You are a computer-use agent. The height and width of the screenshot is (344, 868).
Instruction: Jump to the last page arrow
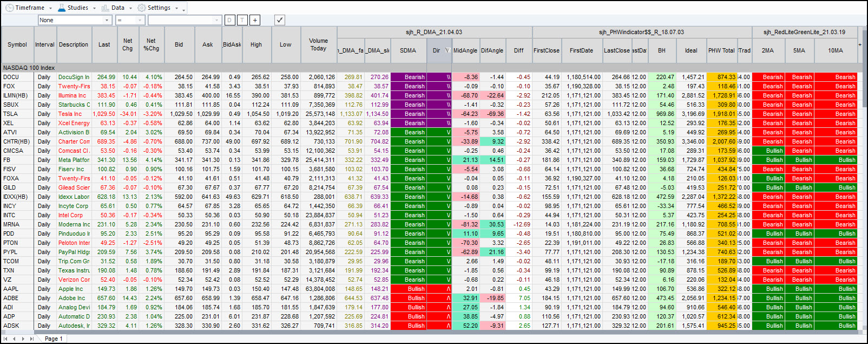[31, 339]
